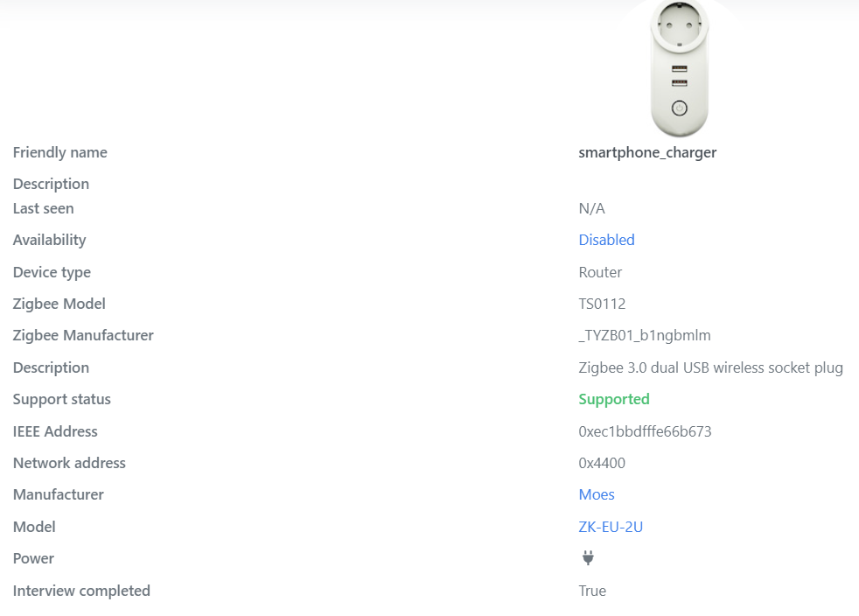The width and height of the screenshot is (859, 616).
Task: Select the friendly name smartphone_charger
Action: coord(647,152)
